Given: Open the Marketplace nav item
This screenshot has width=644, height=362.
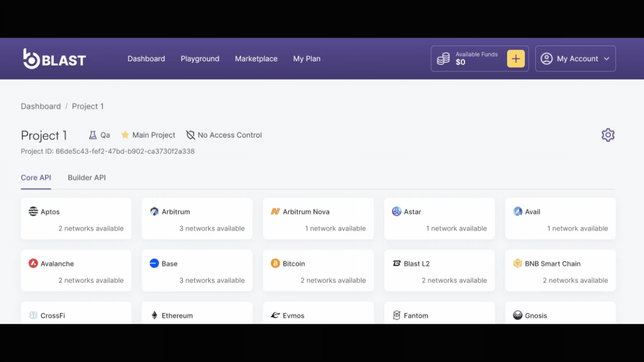Looking at the screenshot, I should [x=256, y=59].
